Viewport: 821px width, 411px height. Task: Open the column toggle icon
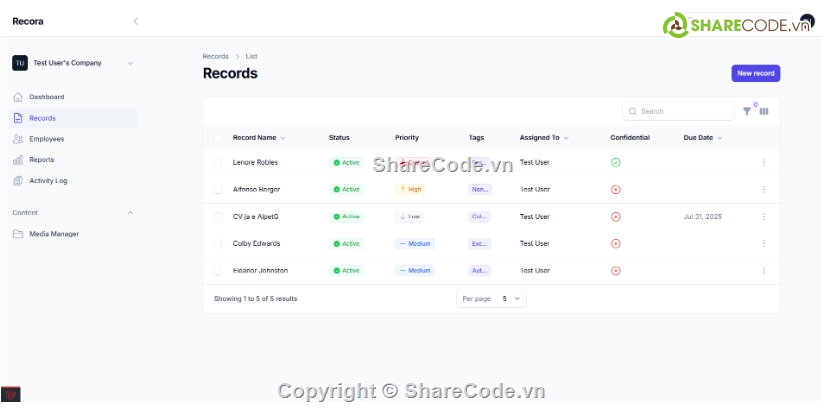pos(764,111)
